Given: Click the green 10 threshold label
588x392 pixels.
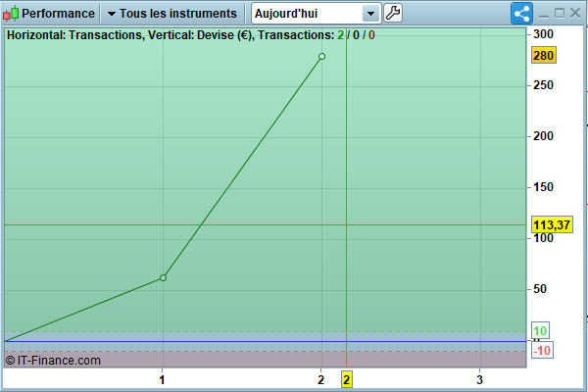Looking at the screenshot, I should coord(540,331).
